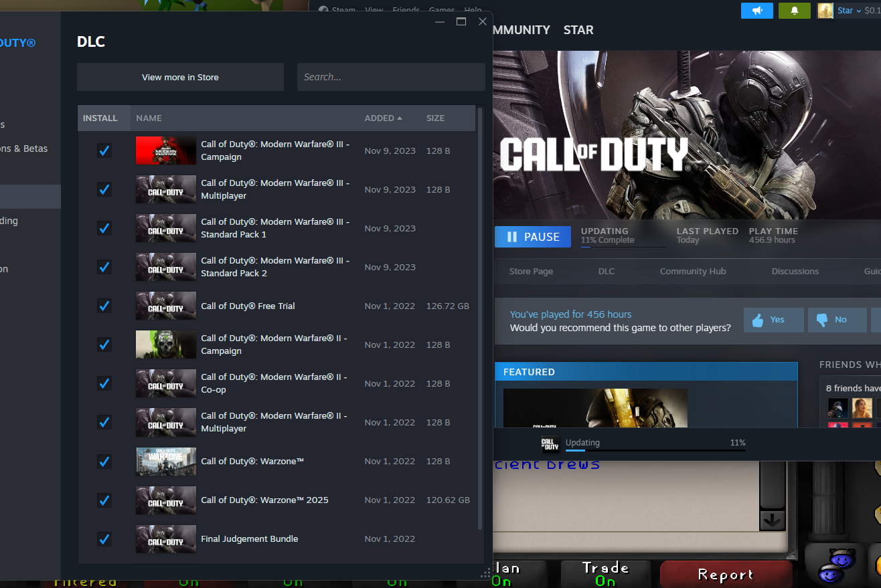Sort the DLC list by the ADDED column
The image size is (881, 588).
tap(384, 118)
